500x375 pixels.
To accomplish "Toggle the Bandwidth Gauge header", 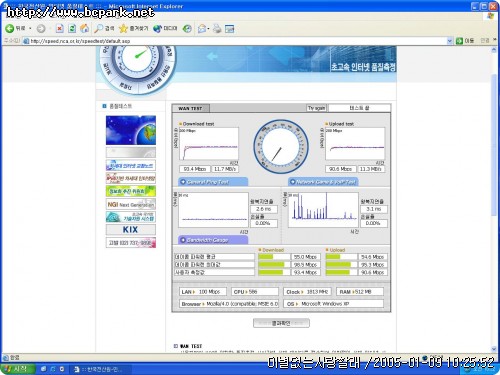I will [x=213, y=240].
